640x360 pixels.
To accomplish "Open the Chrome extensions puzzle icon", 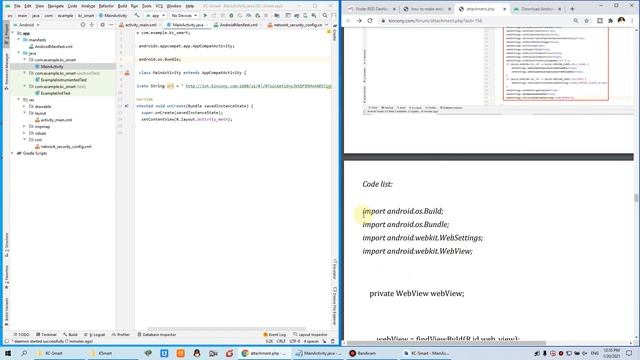I will 611,20.
